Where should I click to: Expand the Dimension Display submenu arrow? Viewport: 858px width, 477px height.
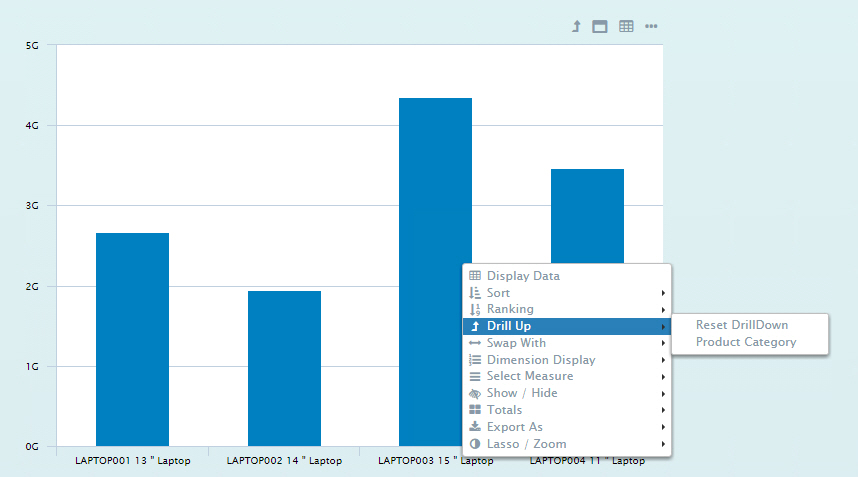coord(663,360)
